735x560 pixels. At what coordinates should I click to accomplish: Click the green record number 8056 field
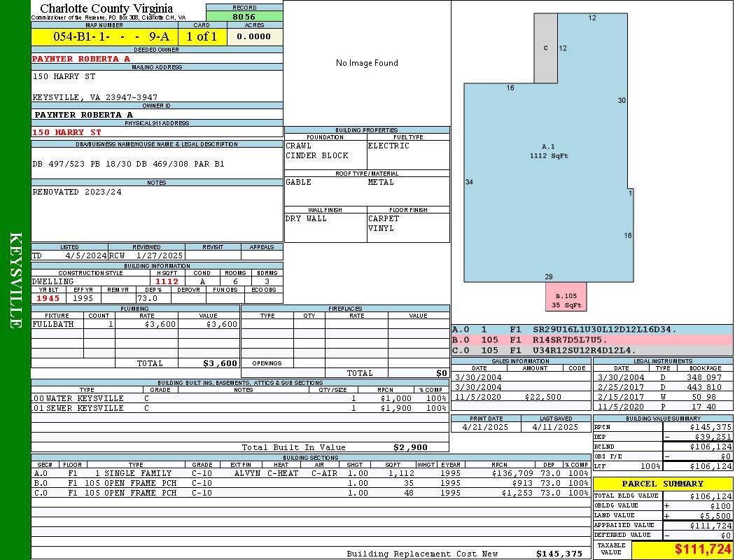tap(244, 16)
